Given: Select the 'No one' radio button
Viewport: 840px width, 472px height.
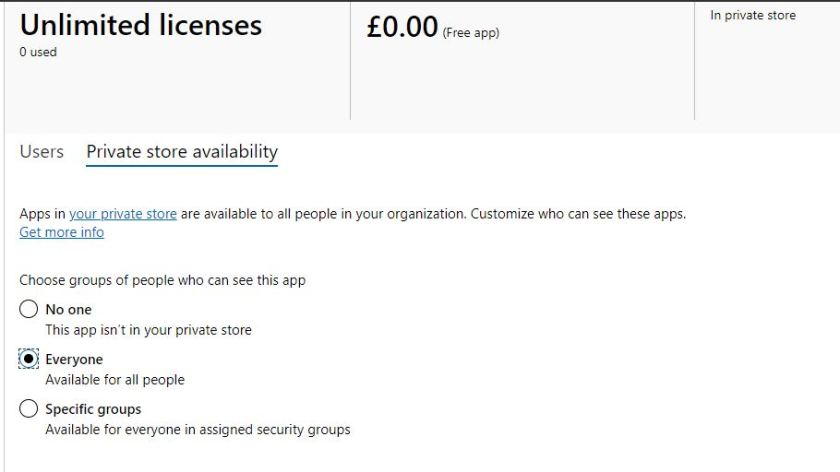Looking at the screenshot, I should pos(29,309).
